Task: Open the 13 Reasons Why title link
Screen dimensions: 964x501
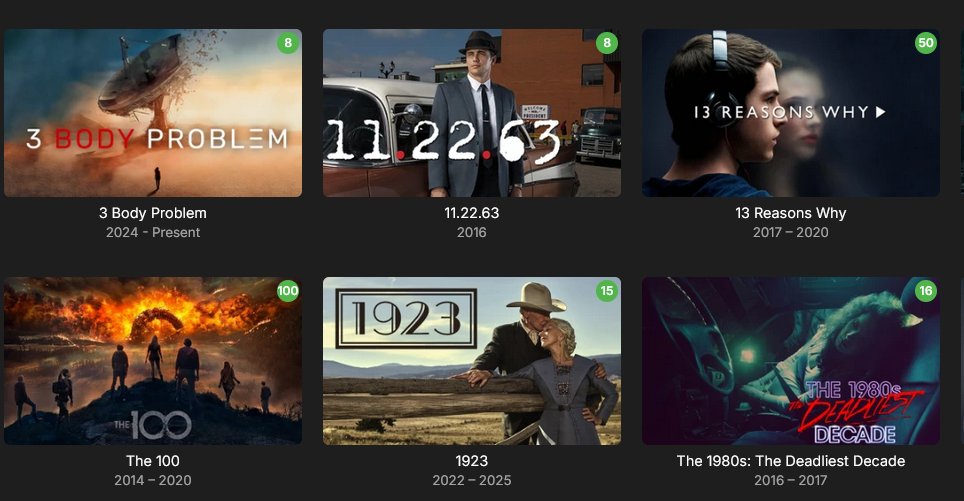Action: (x=791, y=213)
